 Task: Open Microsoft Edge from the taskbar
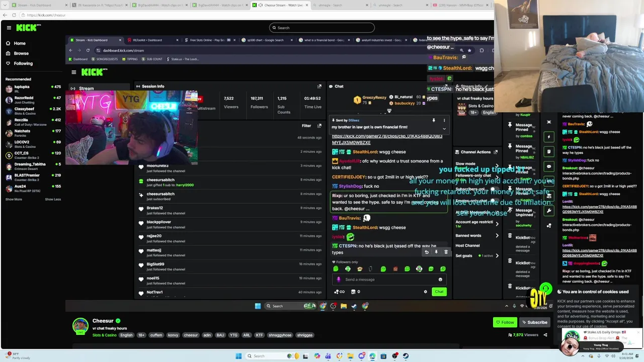372,356
